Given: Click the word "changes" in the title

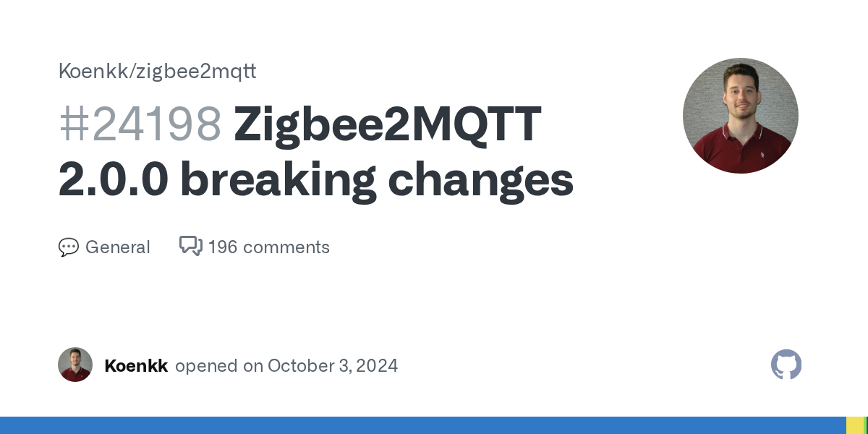Looking at the screenshot, I should pos(481,180).
